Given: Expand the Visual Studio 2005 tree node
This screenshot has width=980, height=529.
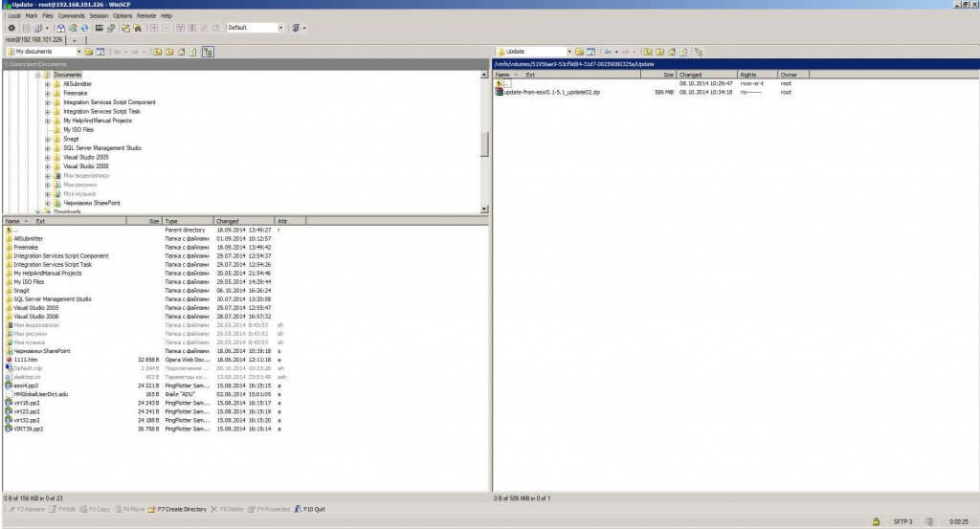Looking at the screenshot, I should (48, 158).
